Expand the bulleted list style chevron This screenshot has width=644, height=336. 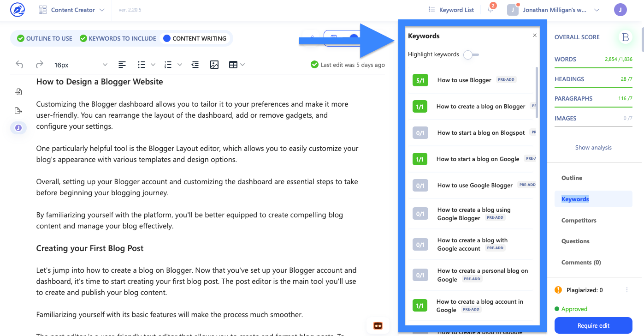click(x=153, y=65)
